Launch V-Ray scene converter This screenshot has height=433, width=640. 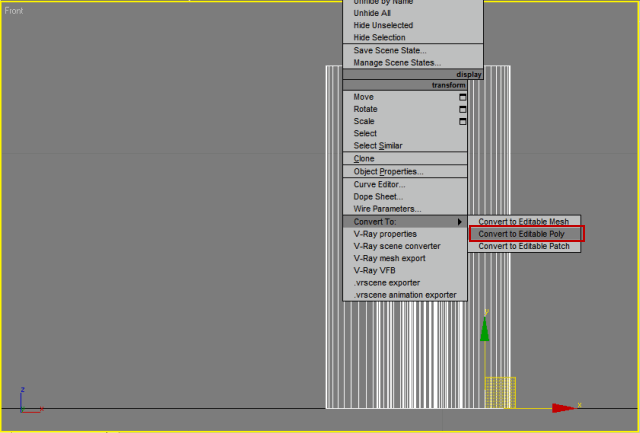click(405, 246)
